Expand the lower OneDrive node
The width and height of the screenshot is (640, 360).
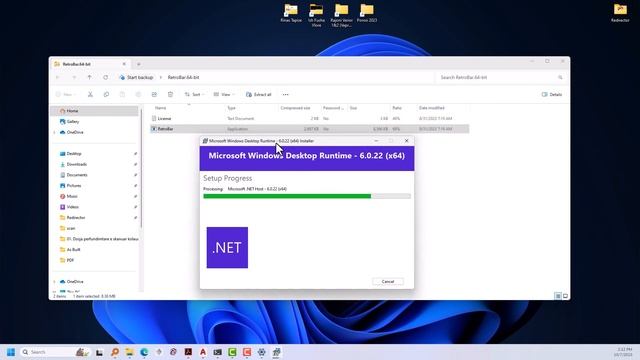click(54, 282)
